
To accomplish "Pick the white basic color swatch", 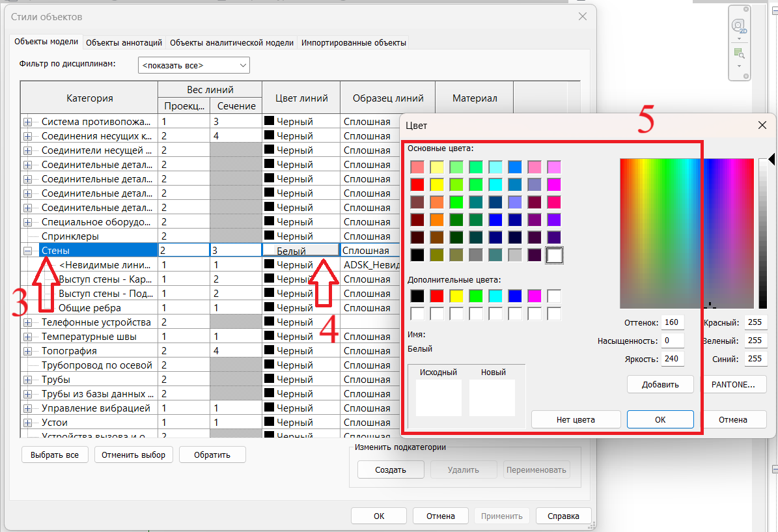I will click(554, 255).
